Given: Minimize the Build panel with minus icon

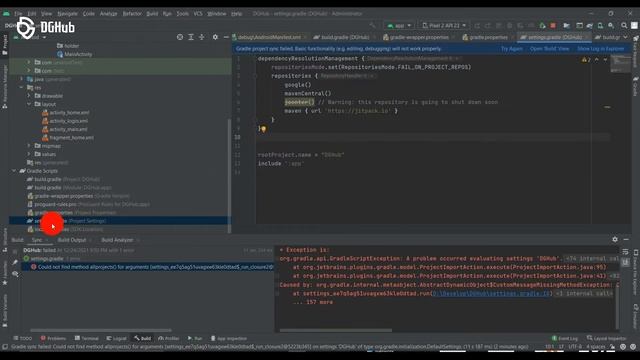Looking at the screenshot, I should pyautogui.click(x=626, y=240).
